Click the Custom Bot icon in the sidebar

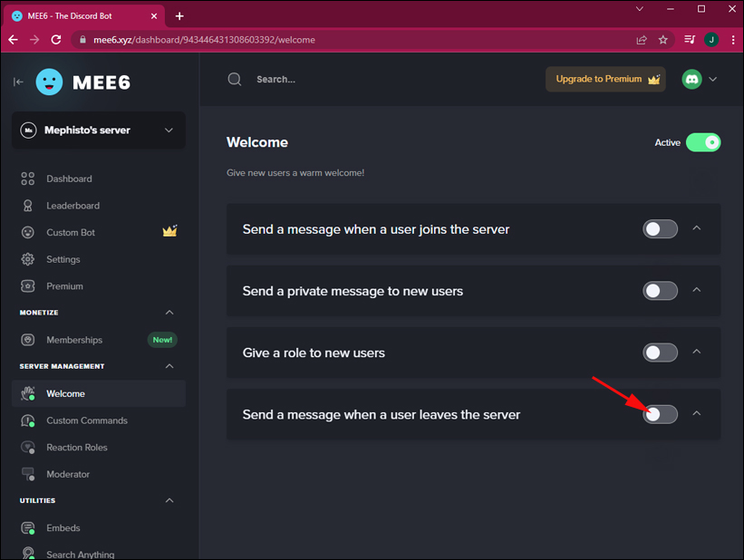click(x=28, y=233)
